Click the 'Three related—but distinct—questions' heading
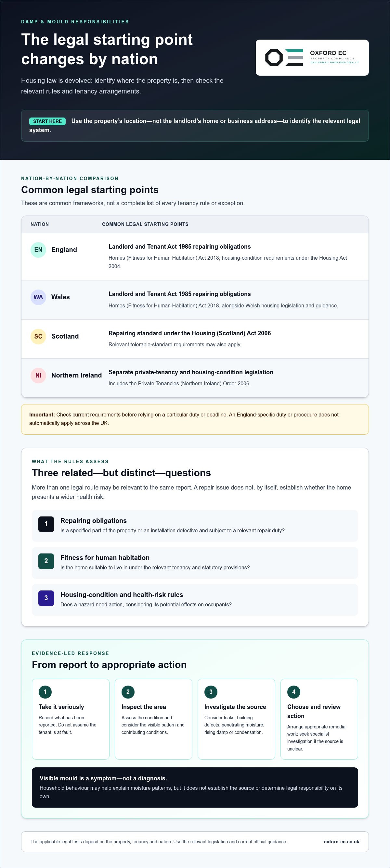Image resolution: width=390 pixels, height=868 pixels. [122, 473]
